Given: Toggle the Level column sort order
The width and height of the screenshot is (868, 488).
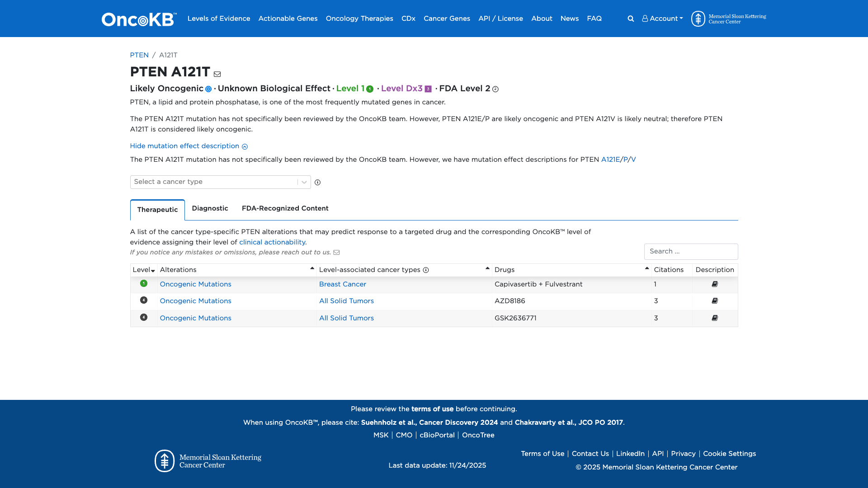Looking at the screenshot, I should pyautogui.click(x=153, y=271).
